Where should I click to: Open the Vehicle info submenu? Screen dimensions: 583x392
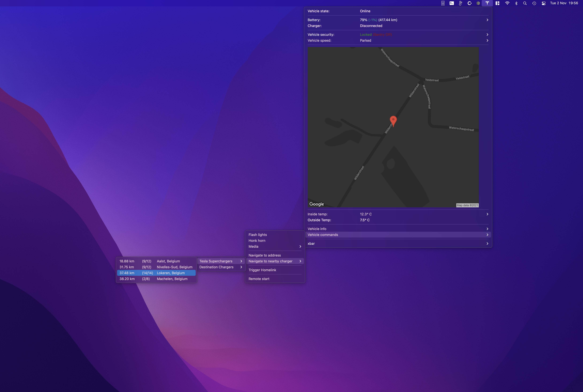(398, 229)
